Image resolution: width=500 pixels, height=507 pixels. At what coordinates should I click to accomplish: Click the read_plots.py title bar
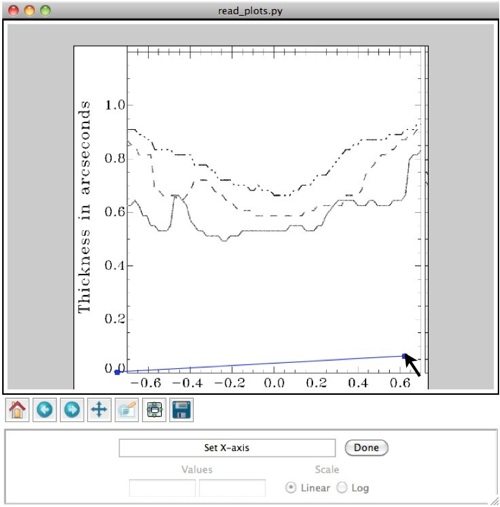(x=250, y=10)
